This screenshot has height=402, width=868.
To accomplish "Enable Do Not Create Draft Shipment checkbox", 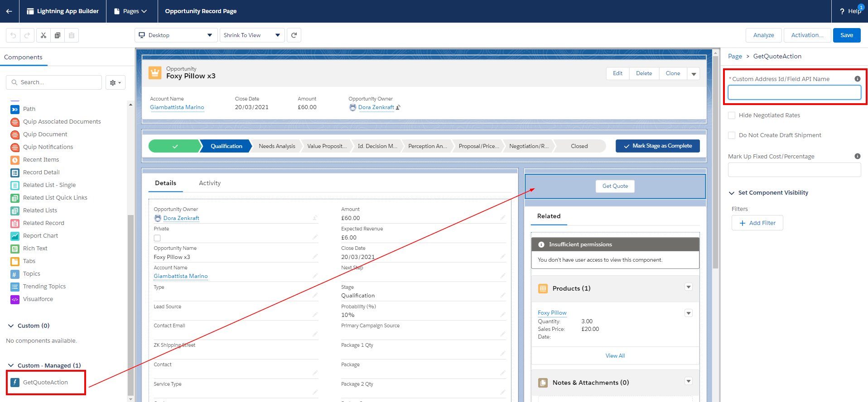I will pos(732,135).
